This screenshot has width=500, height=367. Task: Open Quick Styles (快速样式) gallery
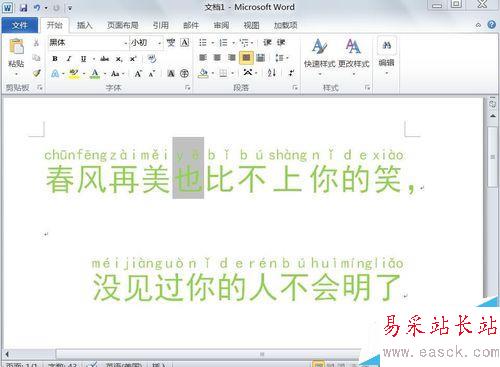(x=319, y=56)
